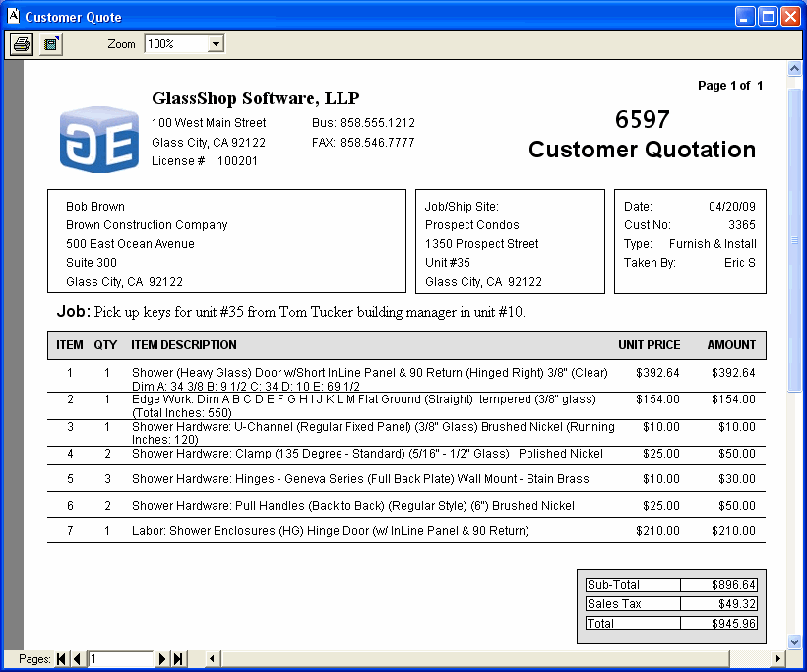
Task: Go to the previous page
Action: tap(77, 659)
